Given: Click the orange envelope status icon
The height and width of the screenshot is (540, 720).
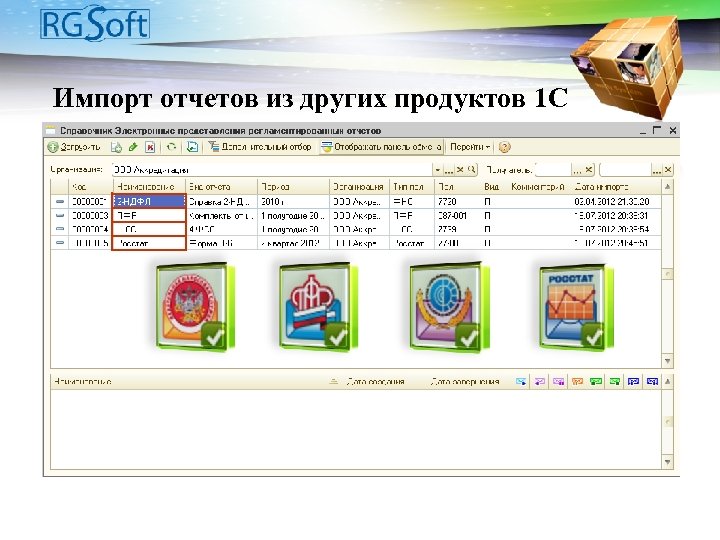Looking at the screenshot, I should pos(577,381).
